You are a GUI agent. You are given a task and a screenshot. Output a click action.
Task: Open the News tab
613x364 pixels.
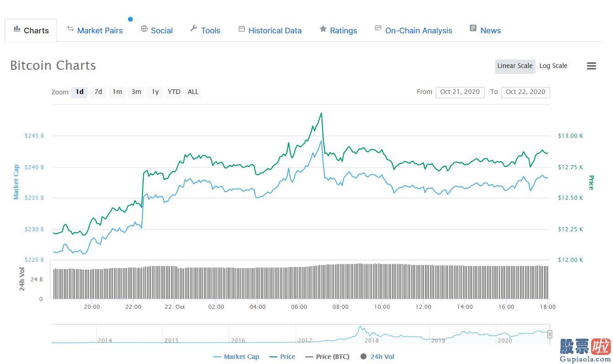pos(485,31)
